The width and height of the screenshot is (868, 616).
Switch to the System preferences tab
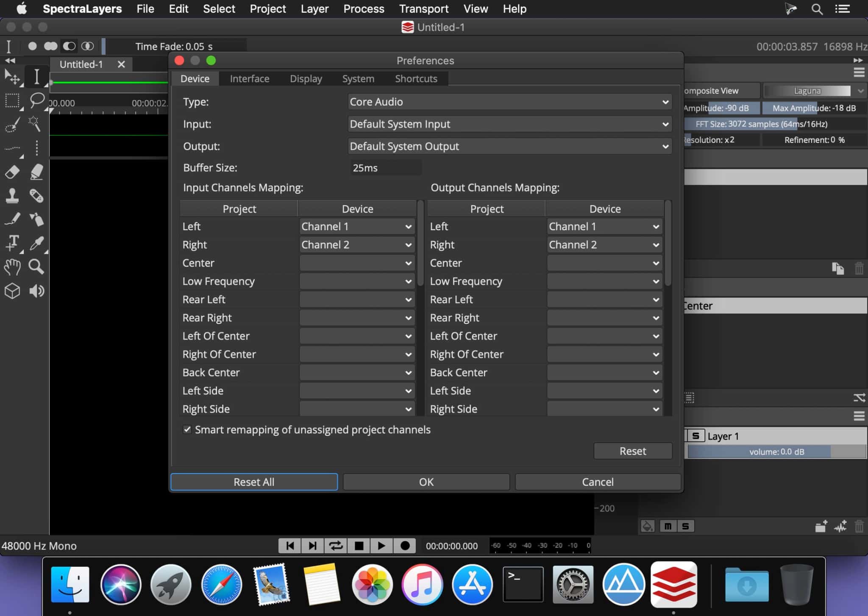point(358,78)
